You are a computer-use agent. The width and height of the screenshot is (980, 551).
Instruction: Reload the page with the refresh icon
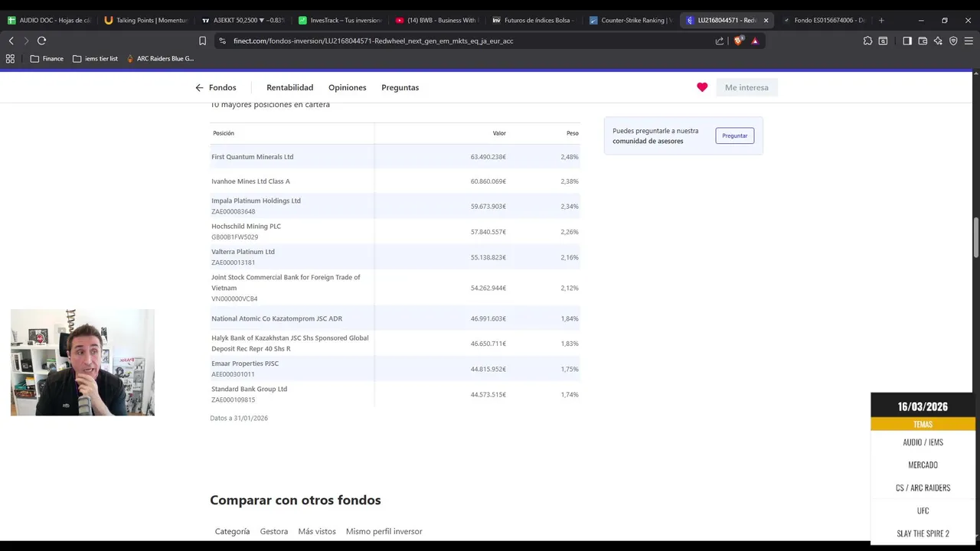41,41
